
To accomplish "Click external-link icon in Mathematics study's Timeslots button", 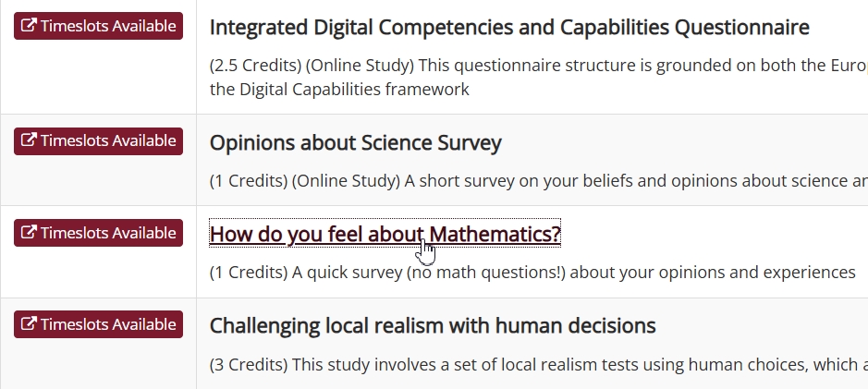I will [x=29, y=233].
